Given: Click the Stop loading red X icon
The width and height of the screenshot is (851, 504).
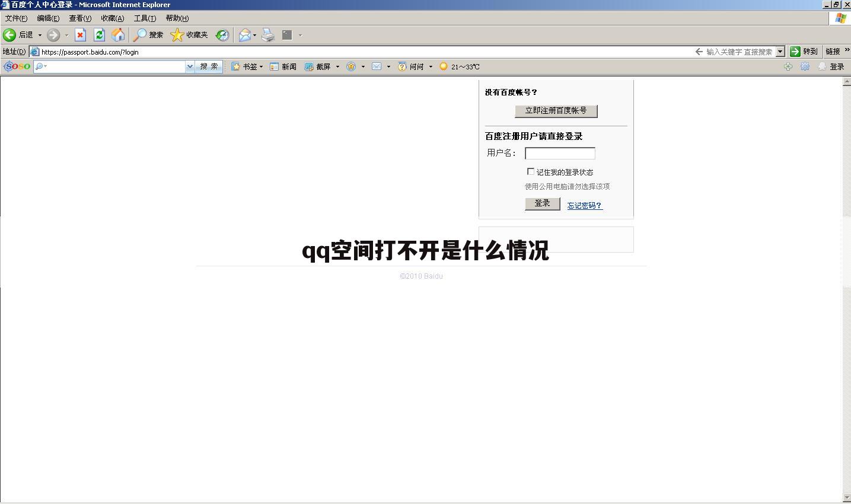Looking at the screenshot, I should coord(80,35).
